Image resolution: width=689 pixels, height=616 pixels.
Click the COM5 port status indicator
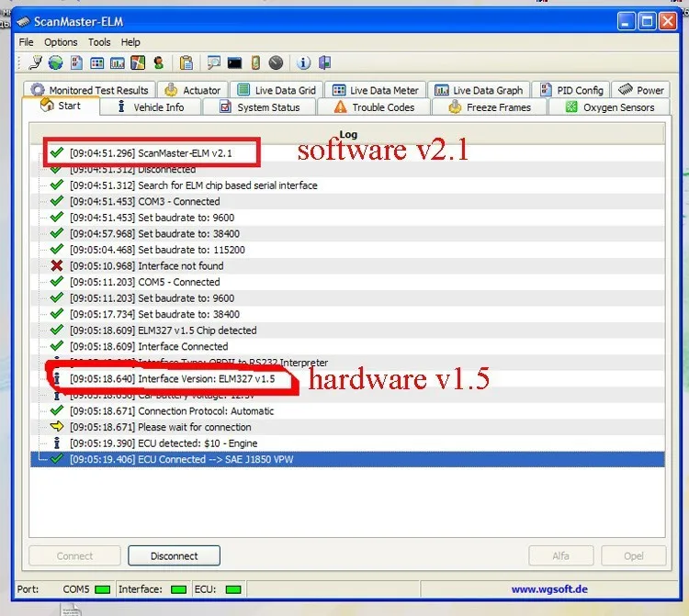point(102,589)
